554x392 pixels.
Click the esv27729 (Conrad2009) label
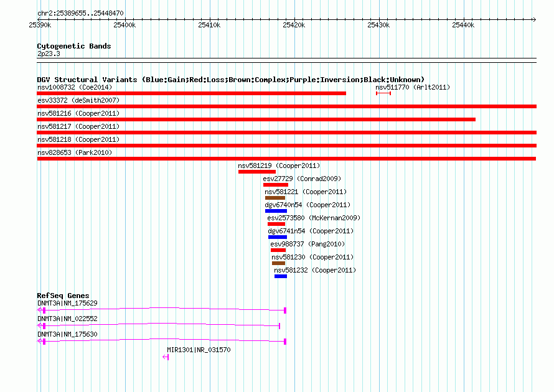pos(302,179)
